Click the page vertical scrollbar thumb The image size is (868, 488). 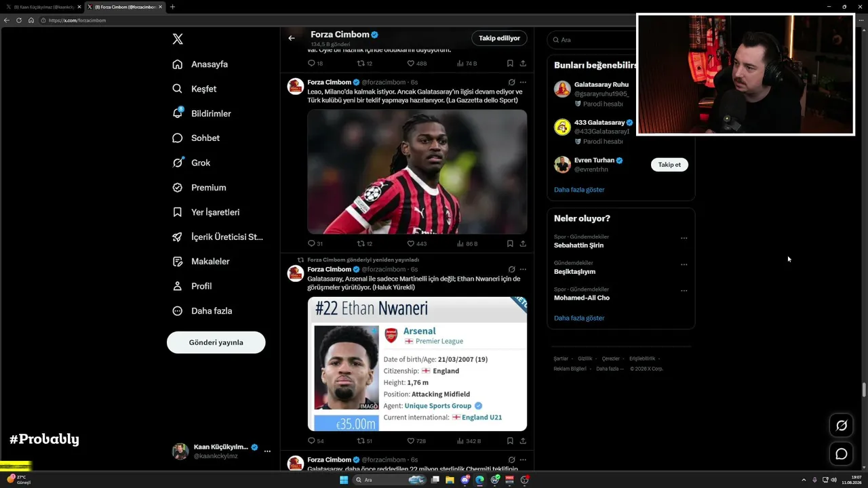[864, 390]
